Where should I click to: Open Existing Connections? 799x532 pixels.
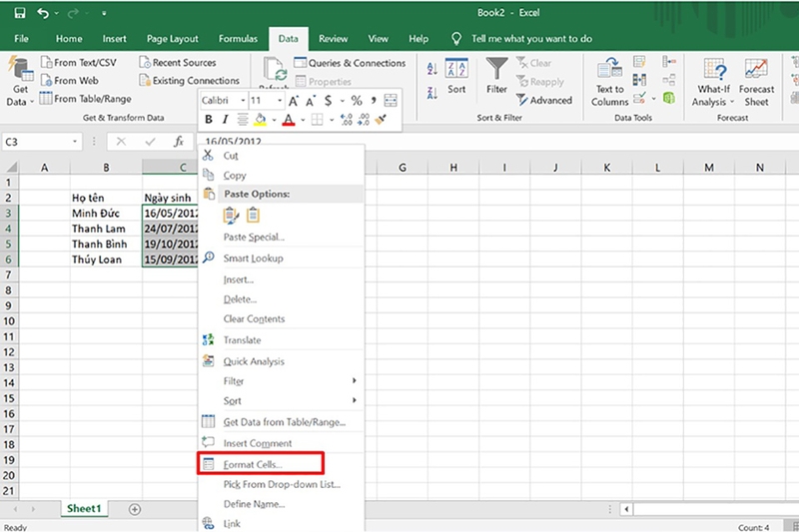click(190, 81)
